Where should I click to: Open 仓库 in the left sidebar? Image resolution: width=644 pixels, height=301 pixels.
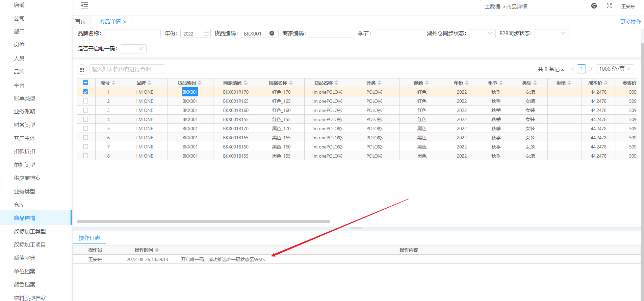tap(19, 205)
